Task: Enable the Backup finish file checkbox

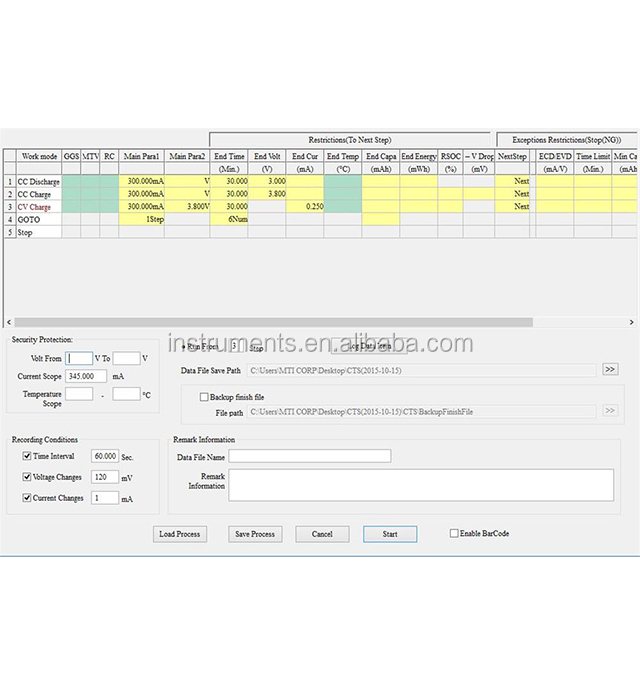Action: (x=204, y=397)
